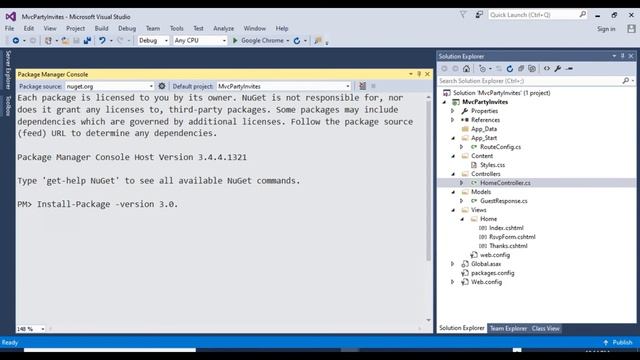Click the notifications flag icon
Screen dimensions: 640x360
[463, 15]
